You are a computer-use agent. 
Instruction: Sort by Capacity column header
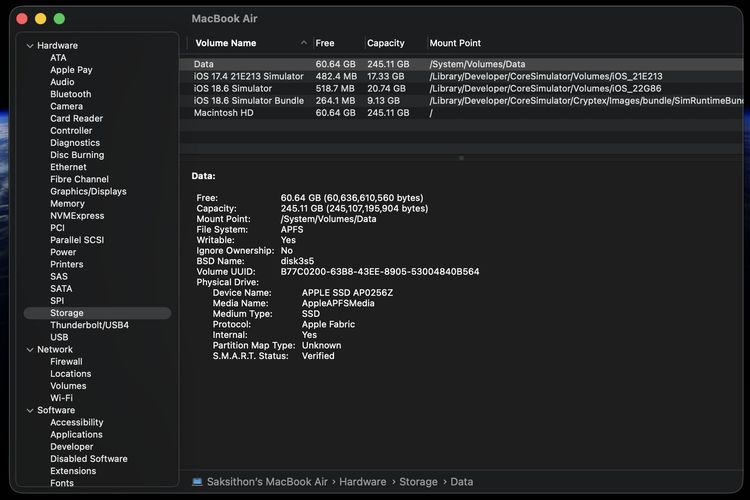pos(385,44)
